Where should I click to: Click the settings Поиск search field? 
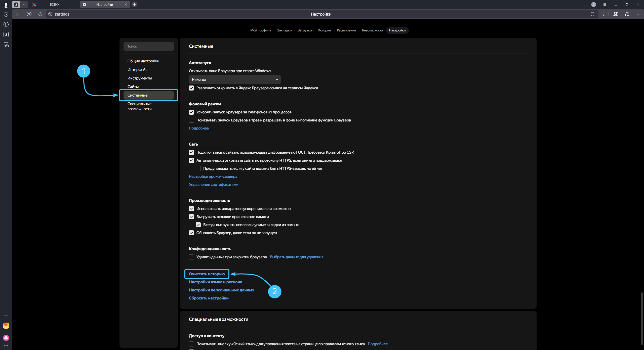pyautogui.click(x=148, y=46)
